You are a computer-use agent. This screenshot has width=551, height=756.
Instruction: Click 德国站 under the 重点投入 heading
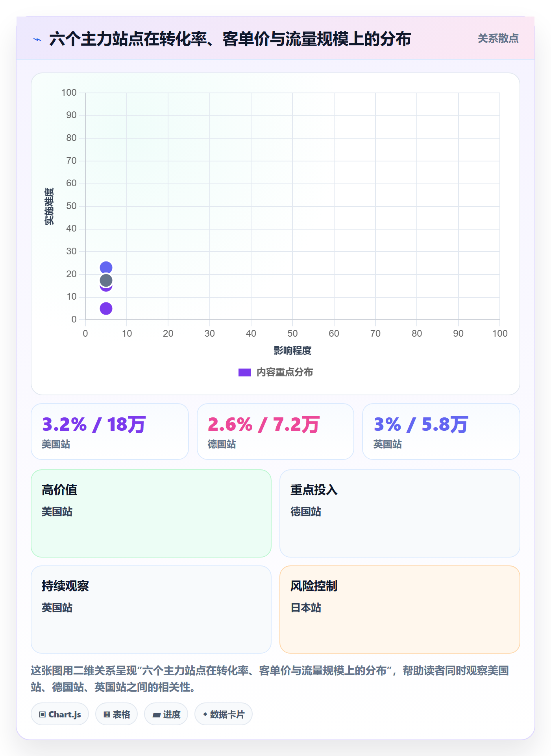click(x=306, y=512)
